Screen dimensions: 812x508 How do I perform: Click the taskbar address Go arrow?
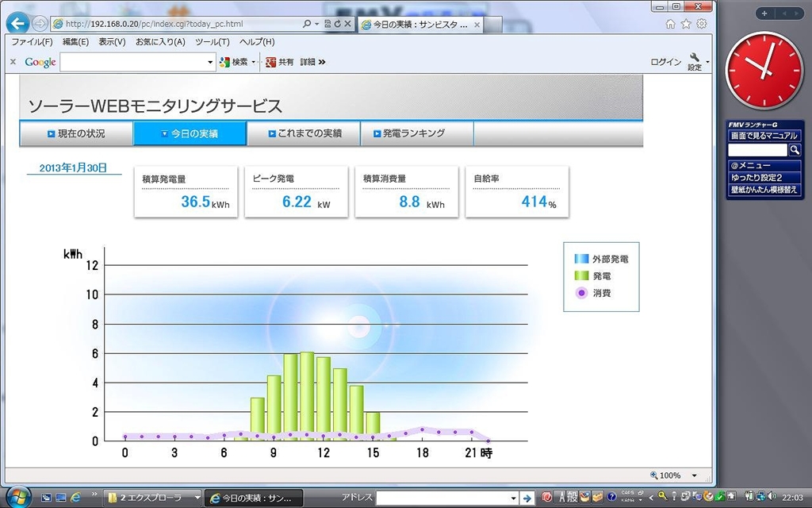[x=527, y=498]
